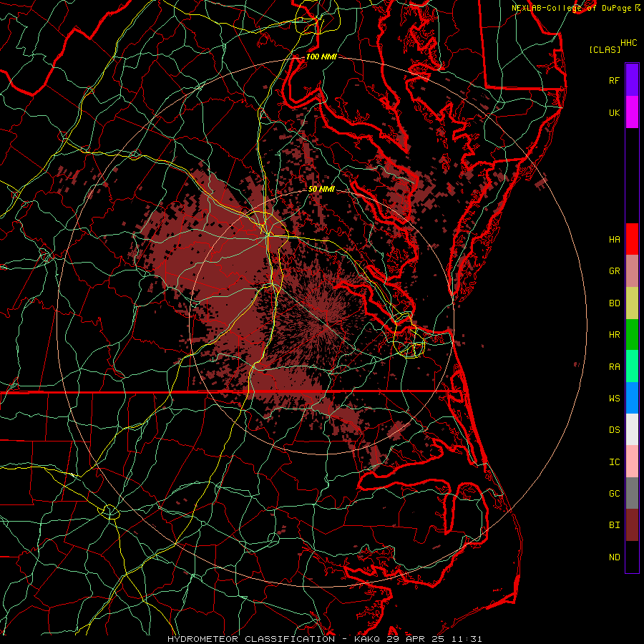
Task: Click the ND legend label
Action: click(x=615, y=557)
